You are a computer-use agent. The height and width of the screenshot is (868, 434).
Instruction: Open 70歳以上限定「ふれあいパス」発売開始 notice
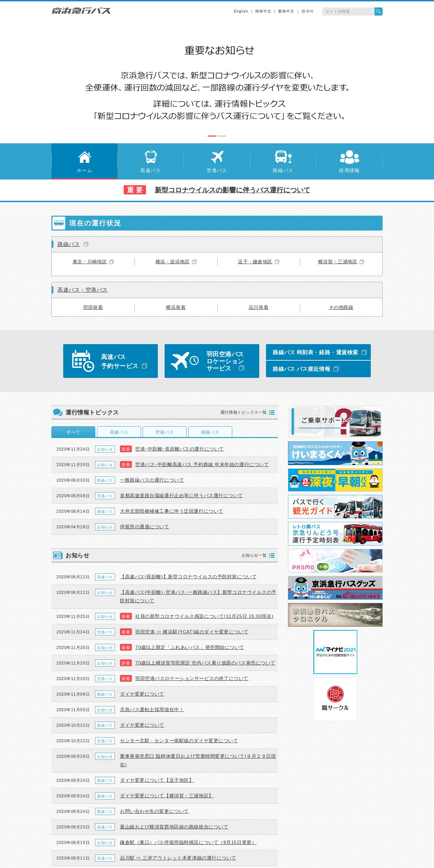point(190,647)
